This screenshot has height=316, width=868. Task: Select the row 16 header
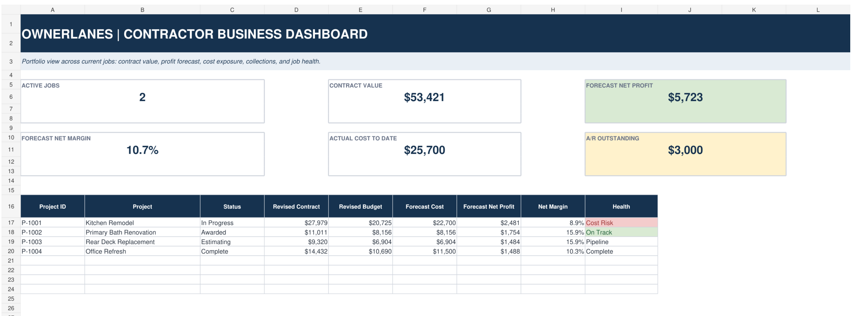point(11,207)
